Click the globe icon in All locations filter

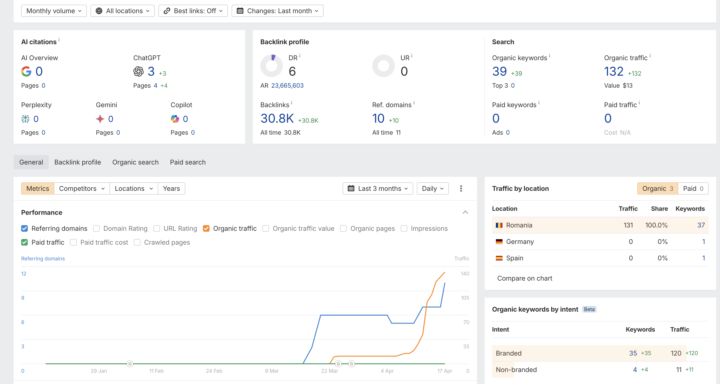[x=99, y=11]
